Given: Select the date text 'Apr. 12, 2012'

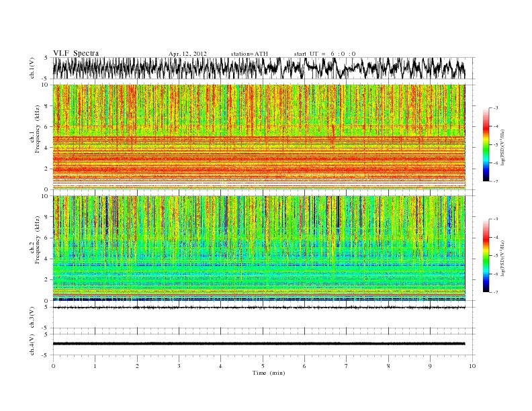Looking at the screenshot, I should (x=187, y=54).
